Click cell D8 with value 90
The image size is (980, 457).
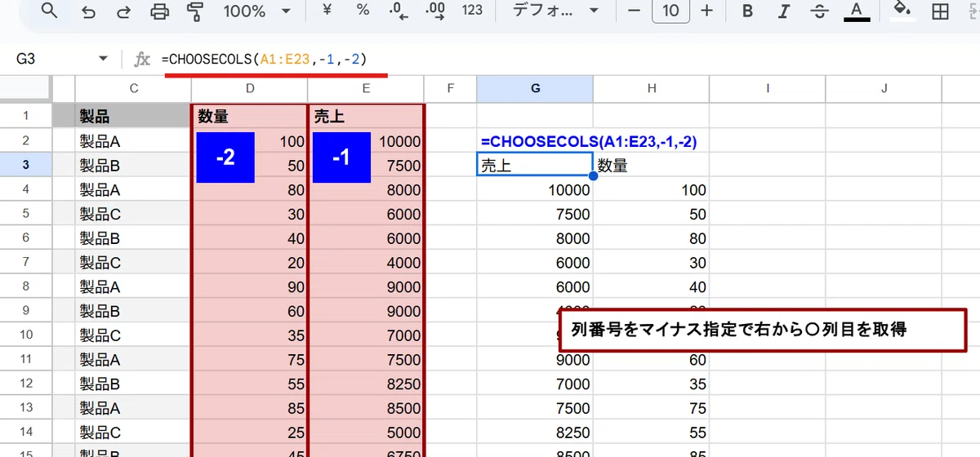[249, 287]
